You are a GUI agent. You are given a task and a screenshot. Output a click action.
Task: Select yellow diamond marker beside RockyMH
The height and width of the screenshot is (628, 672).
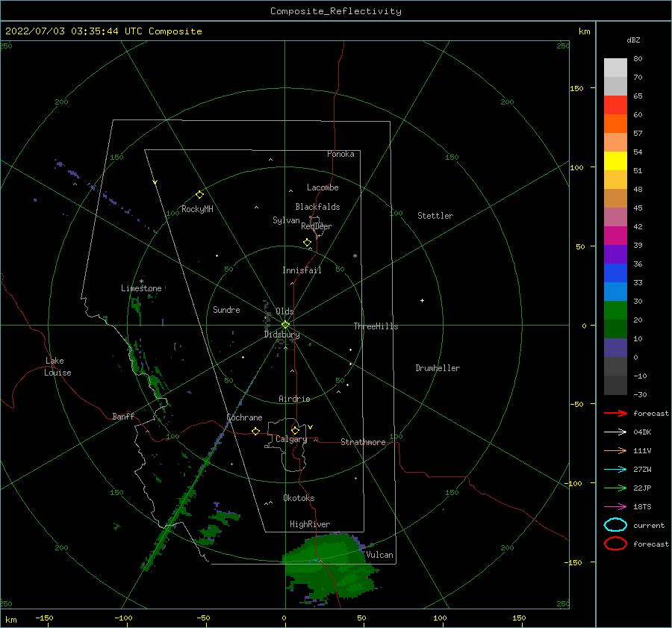coord(199,195)
